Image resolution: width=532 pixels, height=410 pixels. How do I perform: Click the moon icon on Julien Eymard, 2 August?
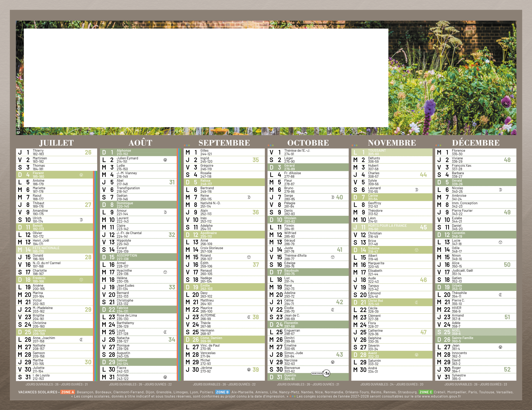(x=165, y=160)
